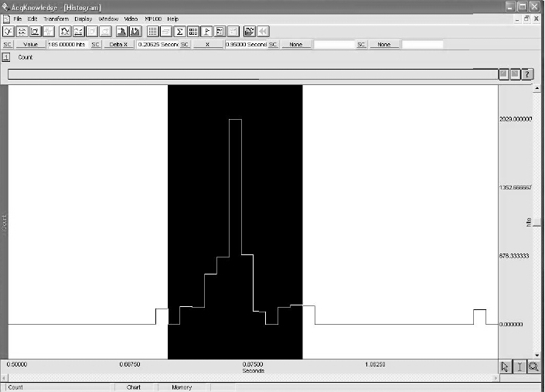Image resolution: width=545 pixels, height=392 pixels.
Task: Open the Window menu
Action: (x=108, y=19)
